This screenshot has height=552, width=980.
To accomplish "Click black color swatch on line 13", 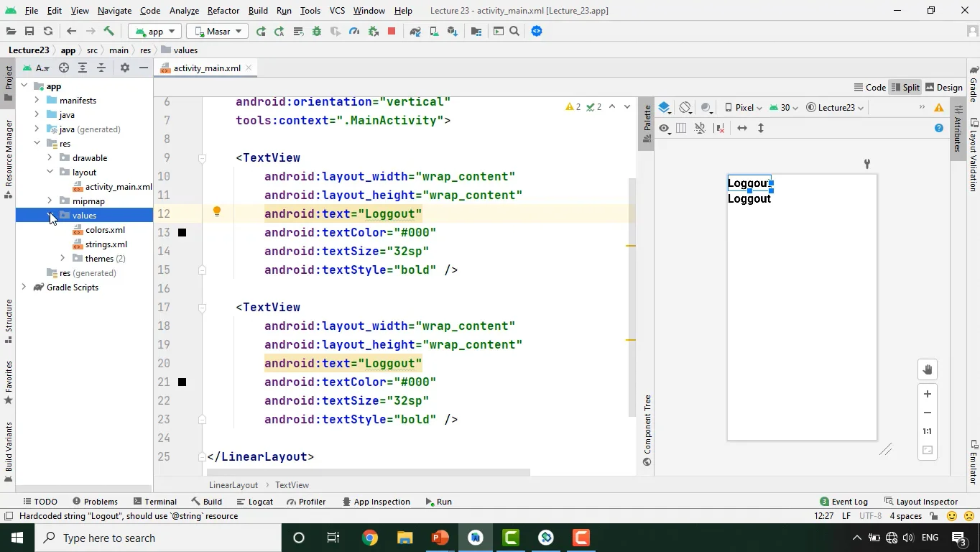I will tap(182, 233).
